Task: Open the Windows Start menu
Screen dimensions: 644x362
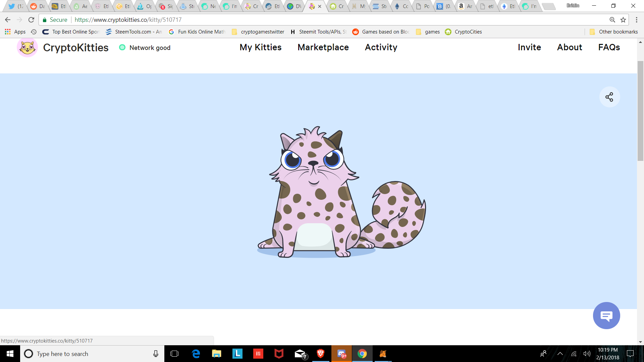Action: coord(10,354)
